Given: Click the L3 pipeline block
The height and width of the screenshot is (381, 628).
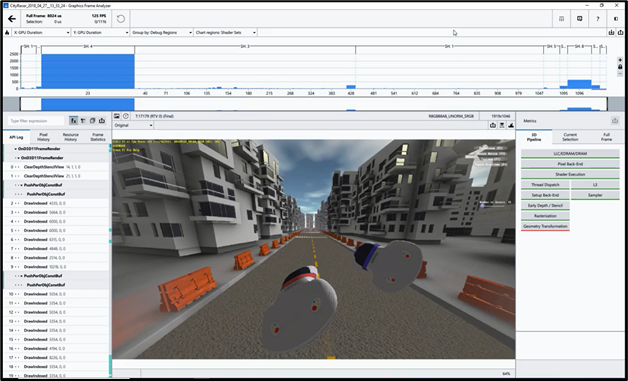Looking at the screenshot, I should click(595, 185).
